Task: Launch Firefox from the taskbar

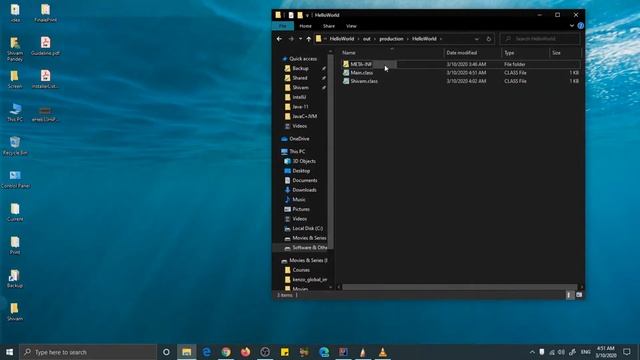Action: pos(245,352)
